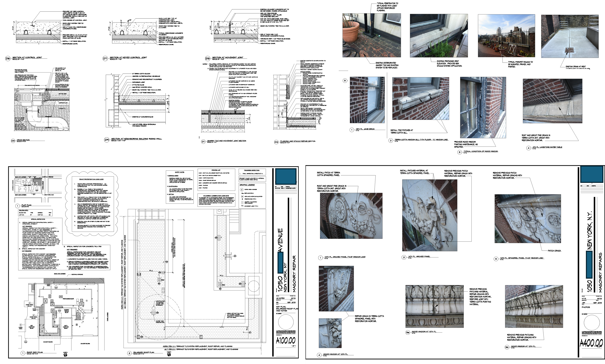Screen dimensions: 605x364
Task: Click the A100.00 drawing number label
Action: [x=286, y=340]
